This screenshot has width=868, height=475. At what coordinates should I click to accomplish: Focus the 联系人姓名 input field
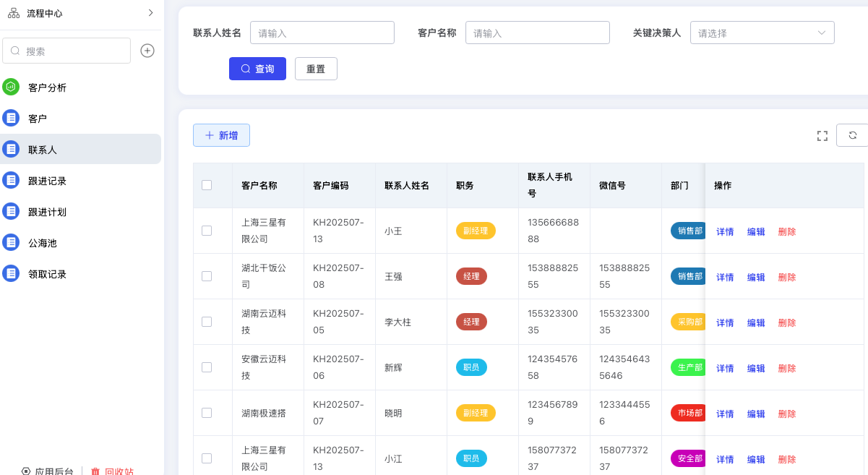[322, 33]
